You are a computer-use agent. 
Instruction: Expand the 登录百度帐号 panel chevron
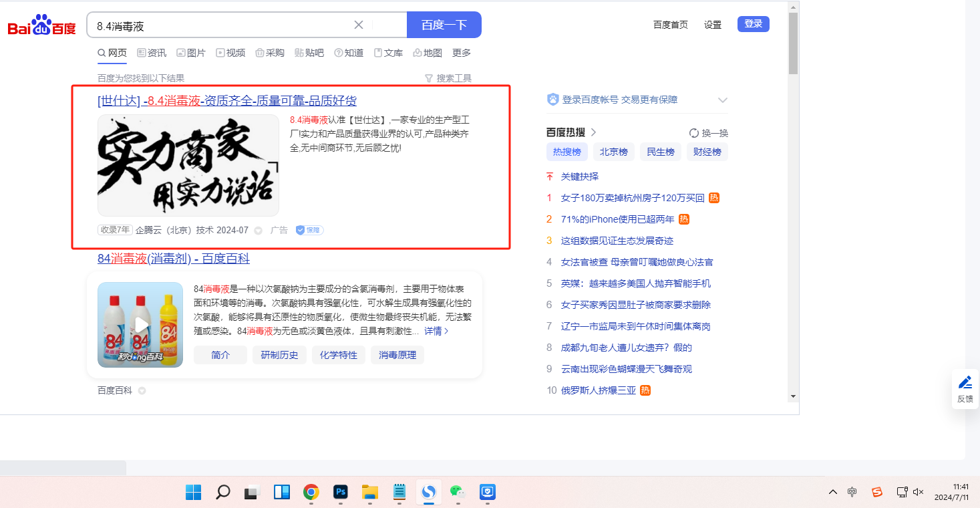[x=722, y=100]
